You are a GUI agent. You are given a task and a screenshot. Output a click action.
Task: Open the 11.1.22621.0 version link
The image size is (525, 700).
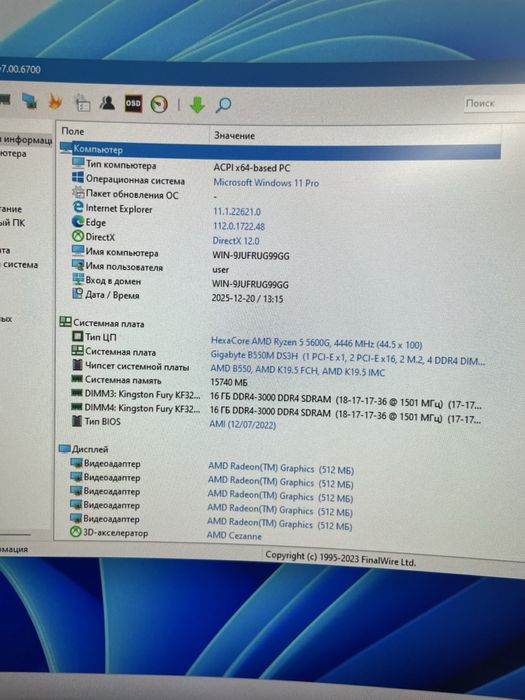pos(237,212)
